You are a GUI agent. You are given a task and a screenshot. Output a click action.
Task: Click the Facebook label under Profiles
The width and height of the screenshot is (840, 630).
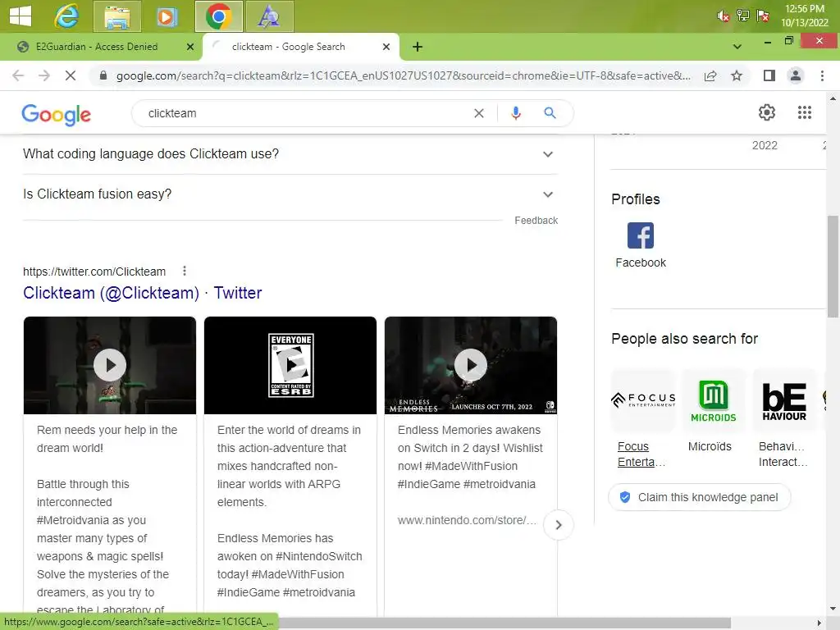coord(640,262)
